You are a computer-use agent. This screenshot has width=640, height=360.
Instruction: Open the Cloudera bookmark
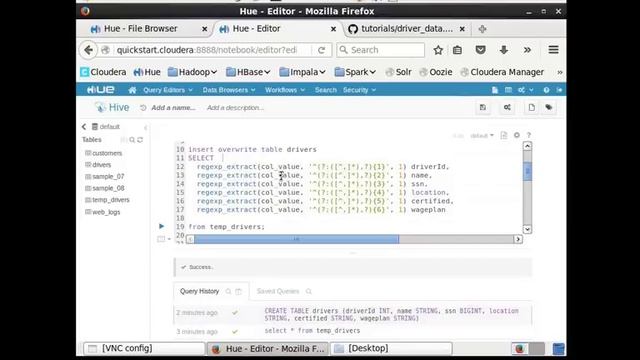tap(103, 72)
